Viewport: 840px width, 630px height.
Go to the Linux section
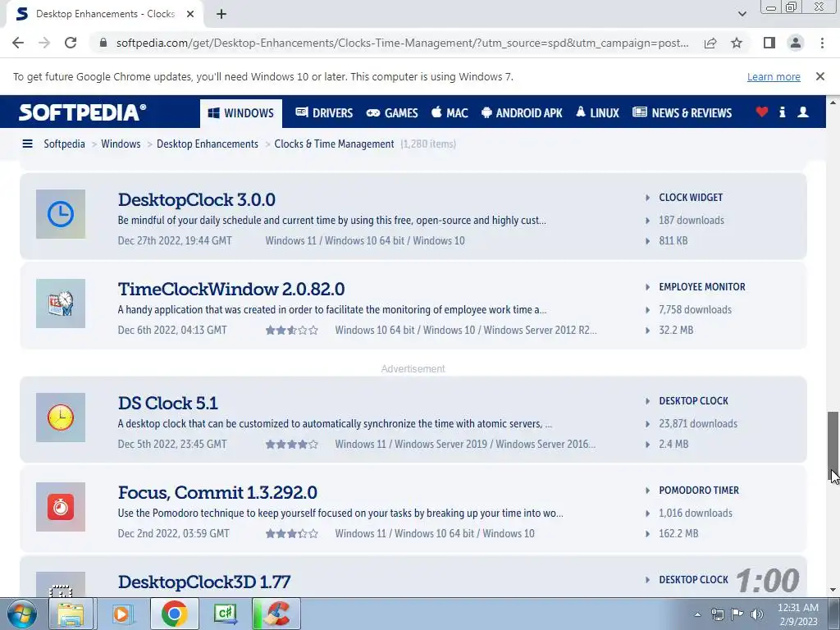[597, 113]
